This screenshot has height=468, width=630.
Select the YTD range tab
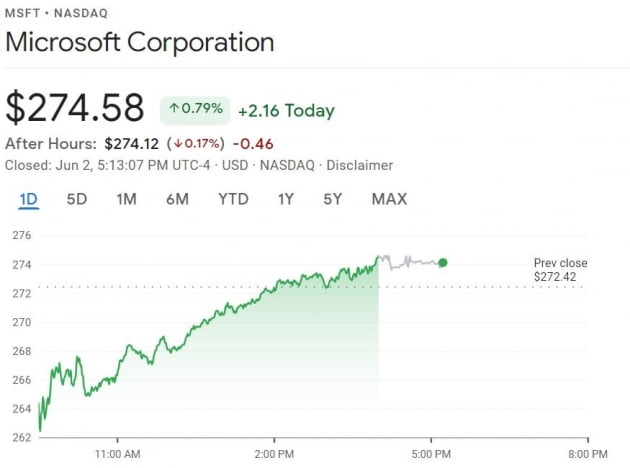pyautogui.click(x=233, y=199)
